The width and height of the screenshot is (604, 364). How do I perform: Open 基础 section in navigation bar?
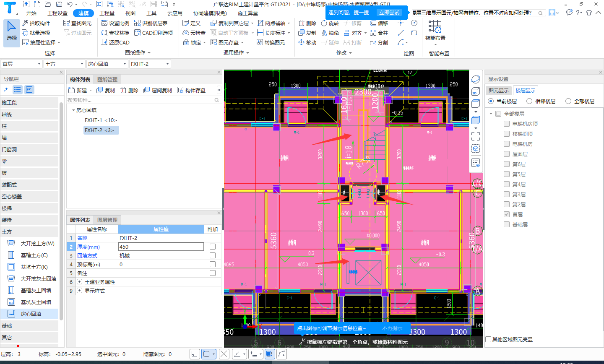click(29, 325)
